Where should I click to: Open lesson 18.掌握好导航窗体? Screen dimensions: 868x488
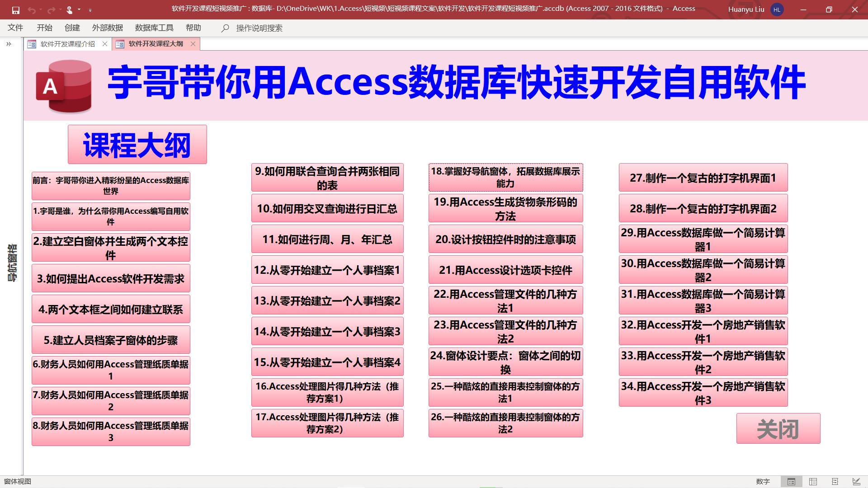505,177
